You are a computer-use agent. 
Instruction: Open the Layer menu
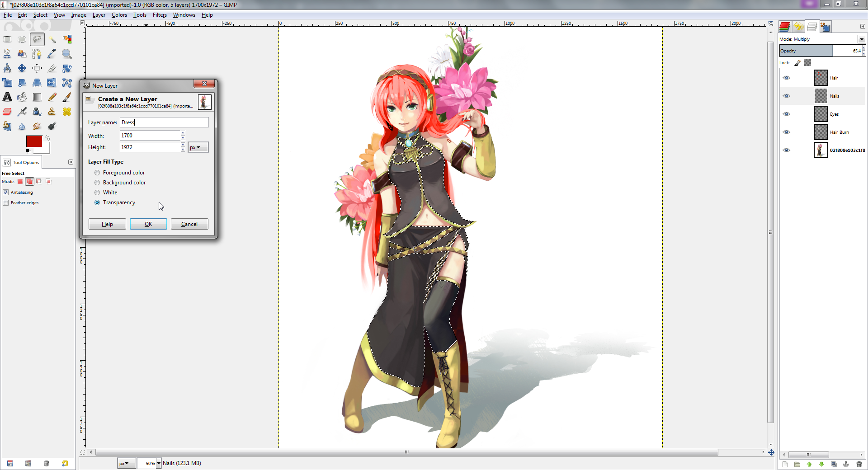(x=99, y=15)
